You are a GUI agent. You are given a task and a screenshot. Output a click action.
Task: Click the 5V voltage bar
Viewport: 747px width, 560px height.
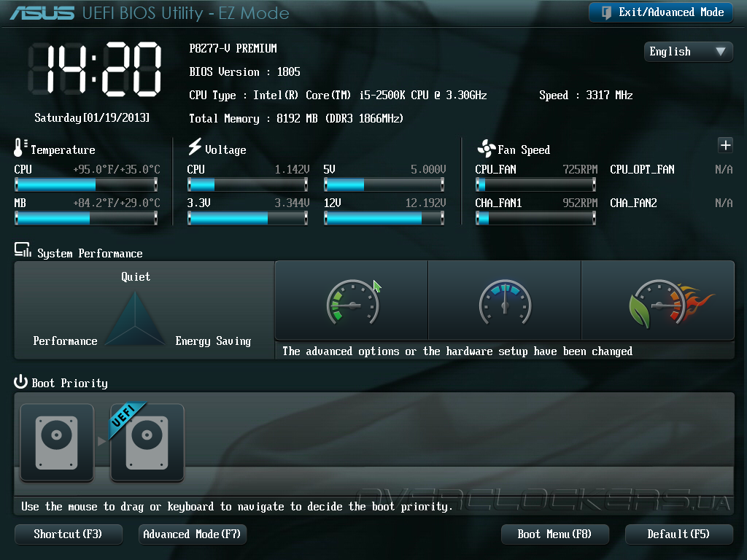pos(384,184)
